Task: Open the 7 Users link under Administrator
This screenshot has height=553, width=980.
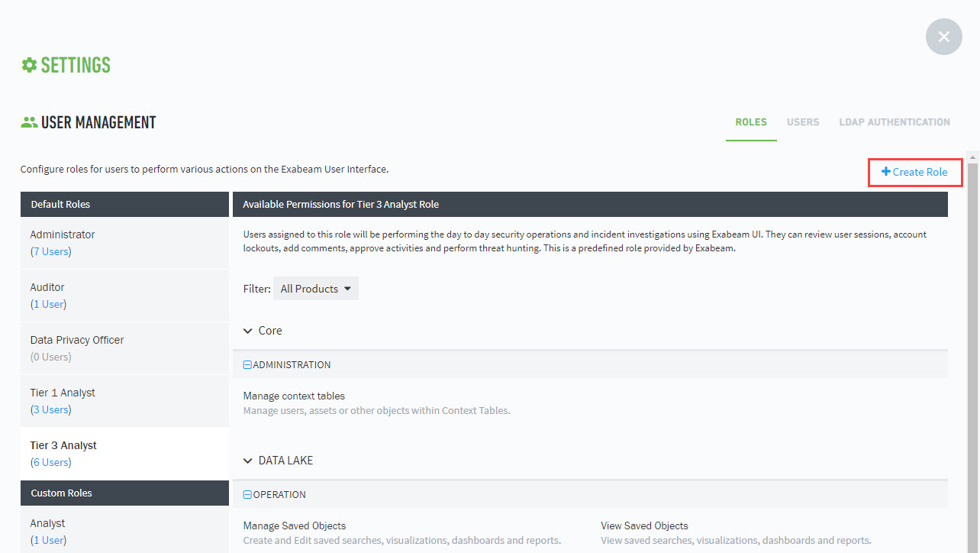Action: click(x=51, y=251)
